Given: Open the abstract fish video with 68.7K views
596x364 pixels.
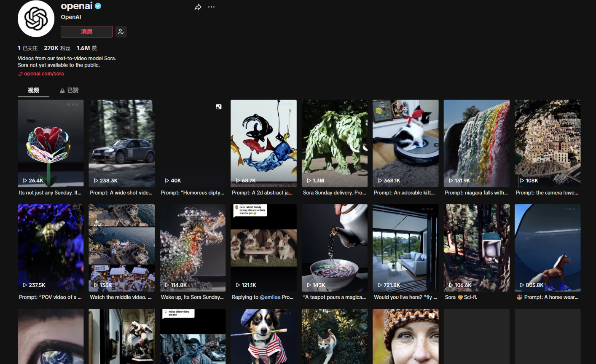Looking at the screenshot, I should (x=263, y=143).
